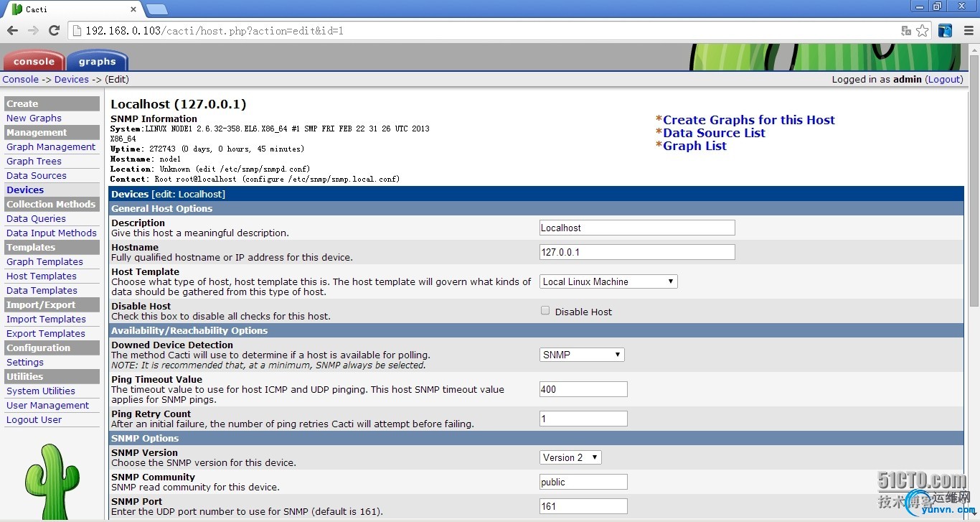
Task: Open User Management in sidebar
Action: 47,405
